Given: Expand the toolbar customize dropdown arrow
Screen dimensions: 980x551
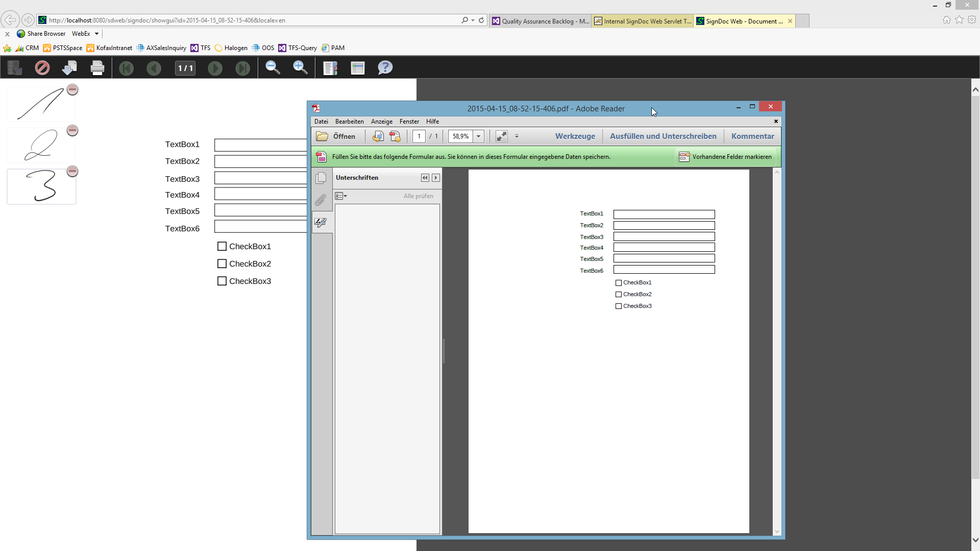Looking at the screenshot, I should [x=517, y=136].
